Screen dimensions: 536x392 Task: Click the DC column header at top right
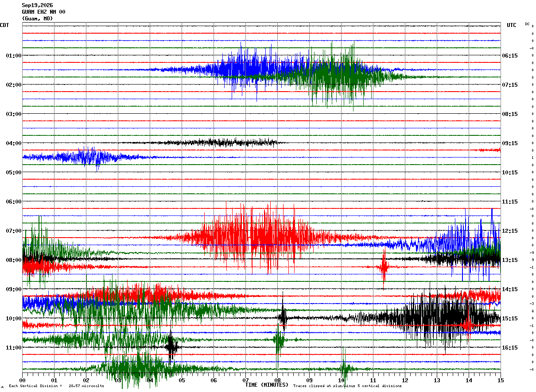(x=527, y=24)
